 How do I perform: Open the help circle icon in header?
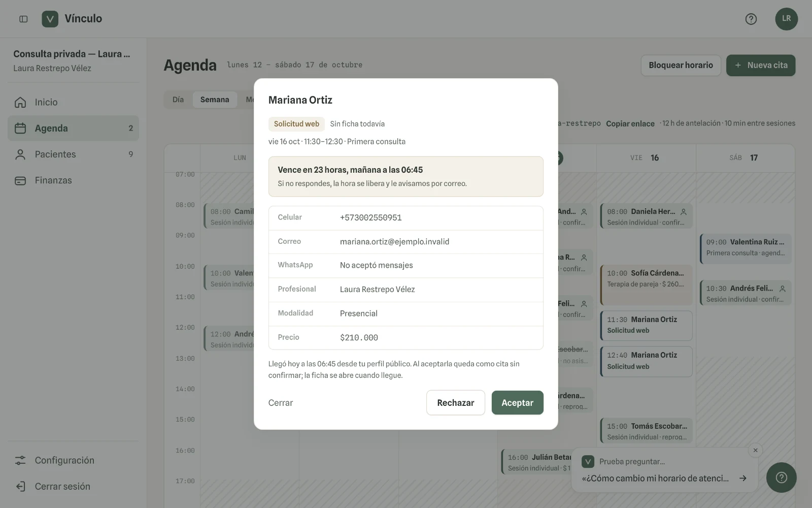pos(751,19)
